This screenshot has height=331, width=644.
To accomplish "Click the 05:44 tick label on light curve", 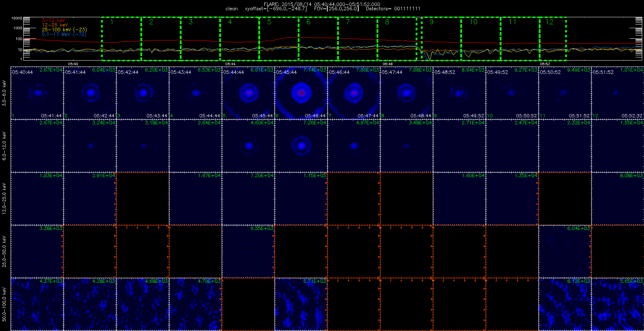I will click(x=230, y=64).
